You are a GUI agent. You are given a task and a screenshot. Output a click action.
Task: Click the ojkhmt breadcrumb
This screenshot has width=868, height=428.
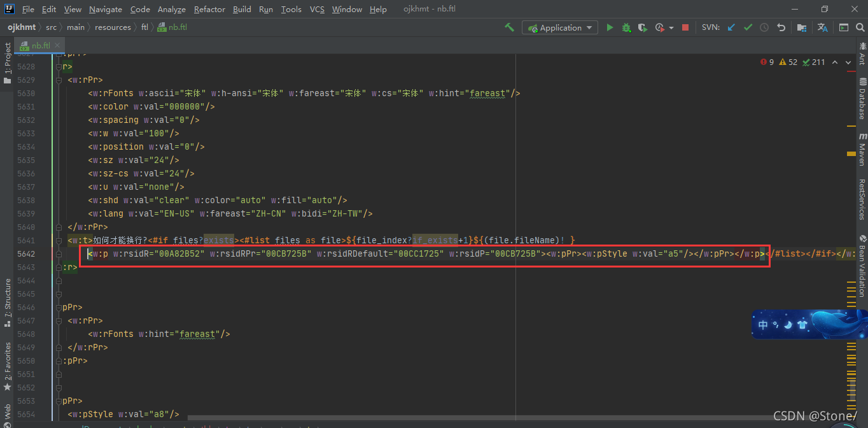pos(23,27)
